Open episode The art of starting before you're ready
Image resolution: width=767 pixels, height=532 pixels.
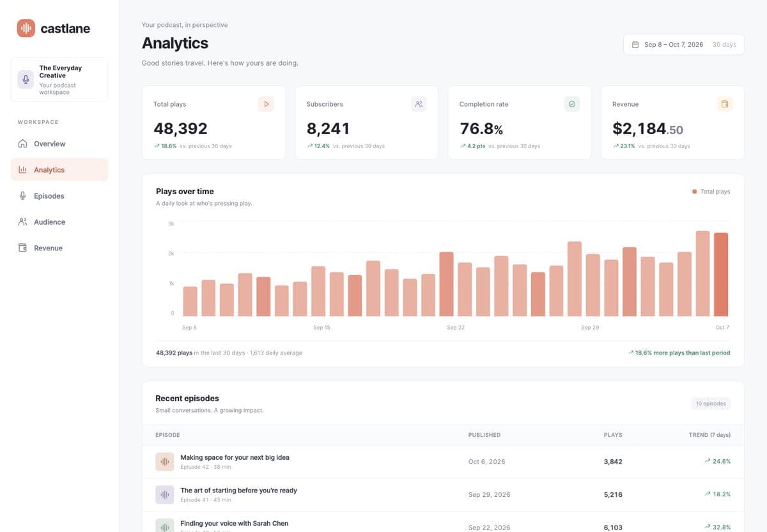[238, 490]
